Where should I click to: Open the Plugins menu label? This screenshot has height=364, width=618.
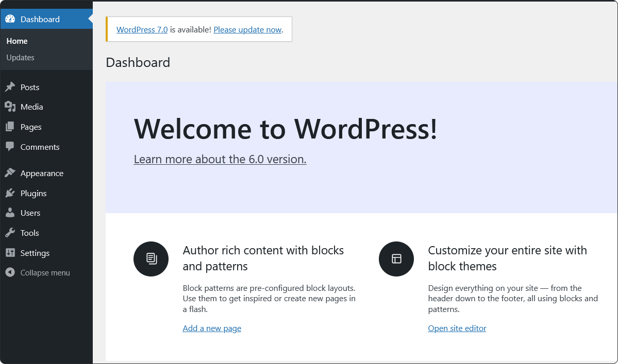(x=34, y=194)
